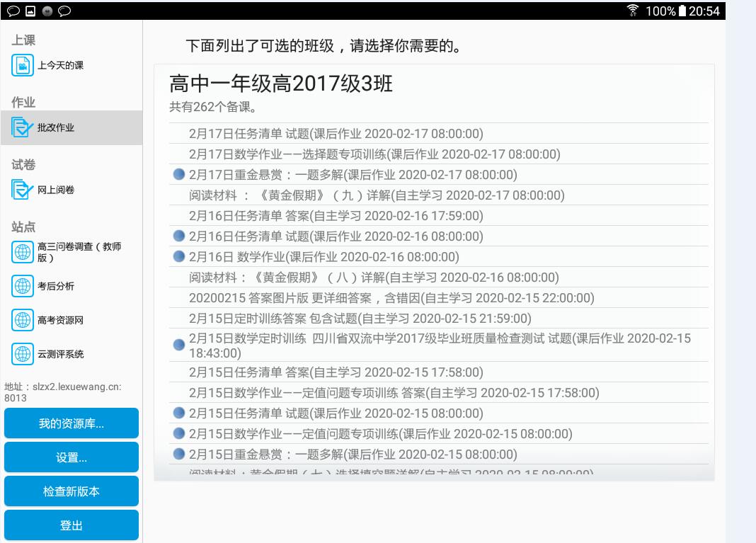
Task: Open 高考资源网 site icon
Action: coord(23,320)
